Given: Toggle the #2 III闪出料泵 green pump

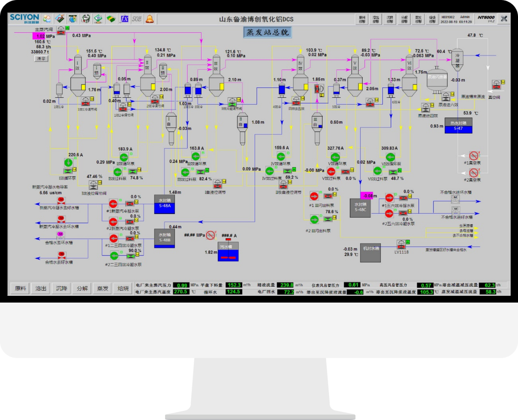Looking at the screenshot, I should [314, 219].
